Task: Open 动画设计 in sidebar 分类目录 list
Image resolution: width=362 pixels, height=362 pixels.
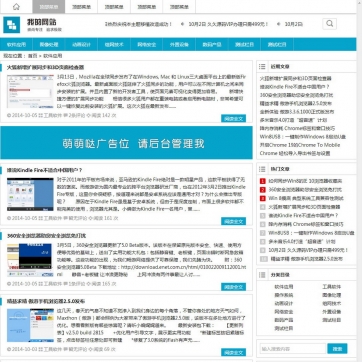Action: [x=284, y=303]
